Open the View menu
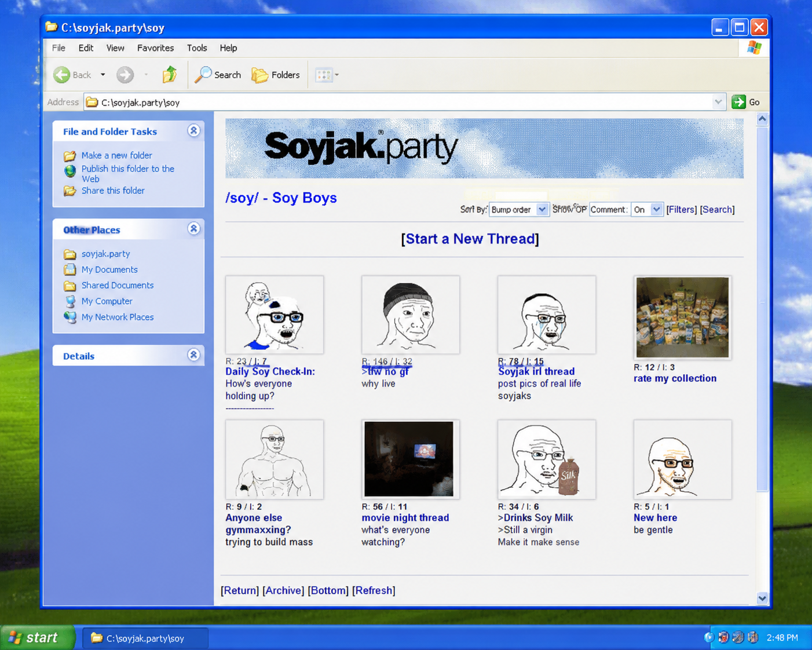The height and width of the screenshot is (650, 812). 115,48
